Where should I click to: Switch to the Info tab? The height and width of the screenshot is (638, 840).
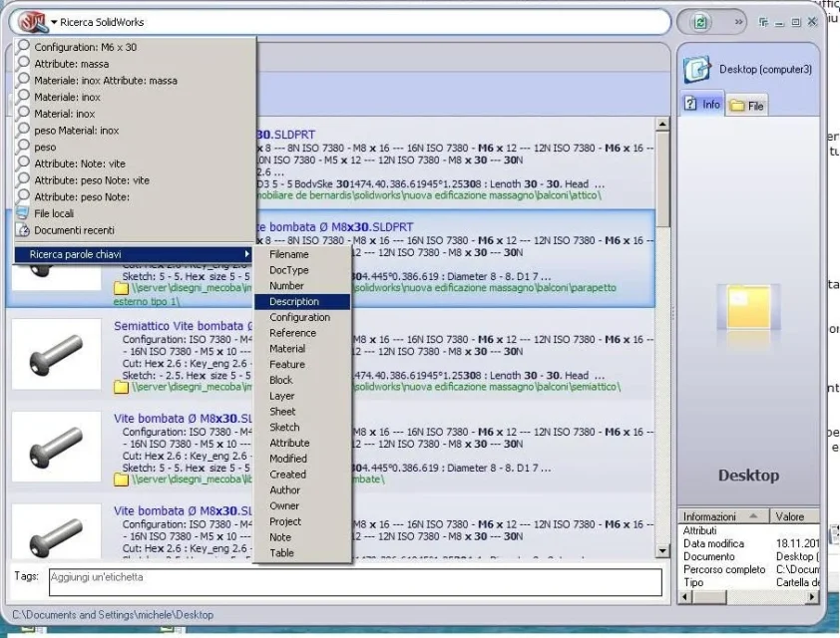point(702,104)
